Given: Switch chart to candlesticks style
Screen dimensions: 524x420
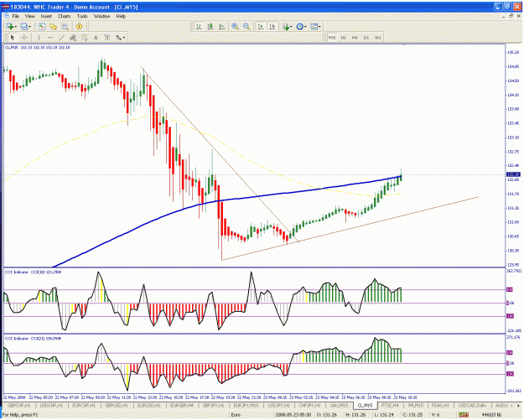Looking at the screenshot, I should click(210, 26).
